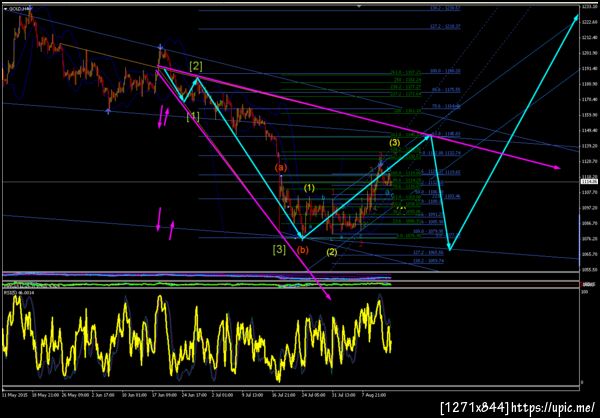Screen dimensions: 600x418
Task: Click the 1222.60 price axis label
Action: [x=589, y=22]
